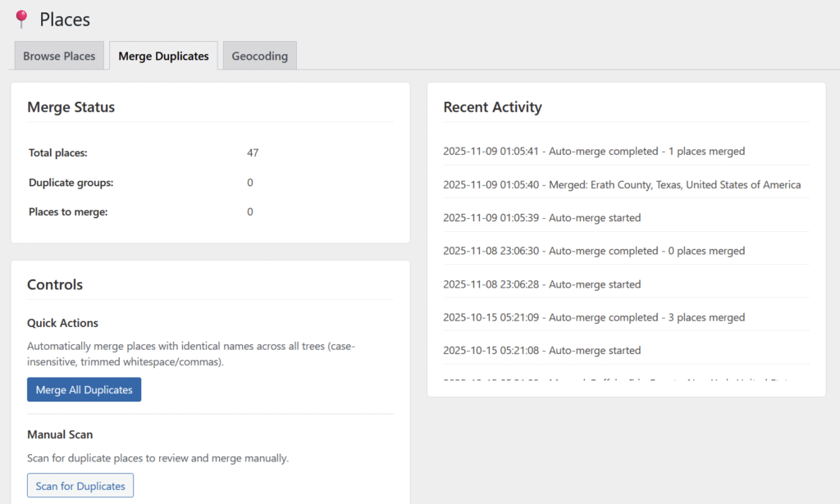Switch to the Browse Places tab
Viewport: 840px width, 504px height.
click(59, 57)
